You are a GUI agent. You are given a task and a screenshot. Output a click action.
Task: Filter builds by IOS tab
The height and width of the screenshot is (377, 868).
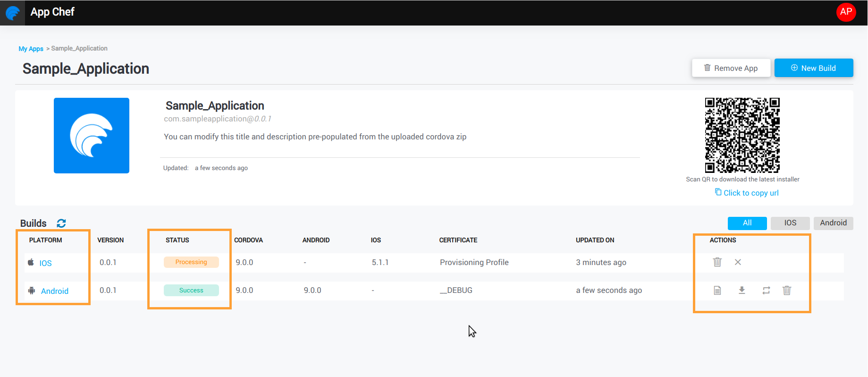[790, 223]
